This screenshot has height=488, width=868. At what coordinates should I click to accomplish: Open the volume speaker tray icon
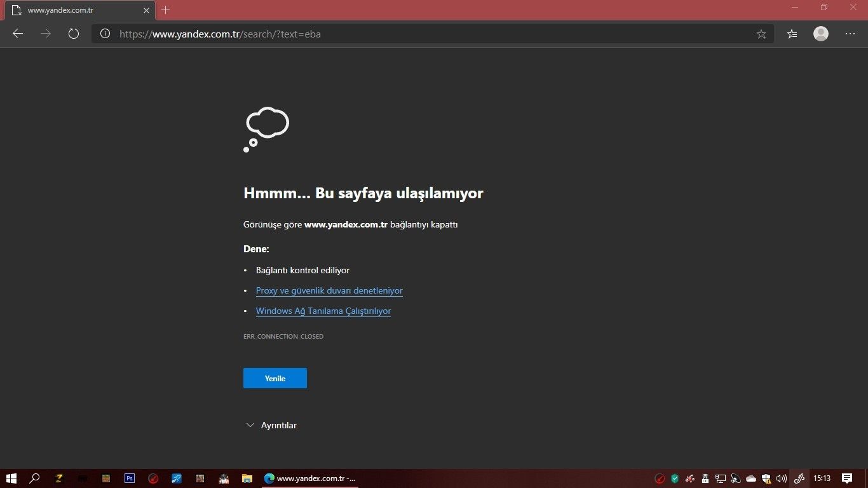[782, 478]
